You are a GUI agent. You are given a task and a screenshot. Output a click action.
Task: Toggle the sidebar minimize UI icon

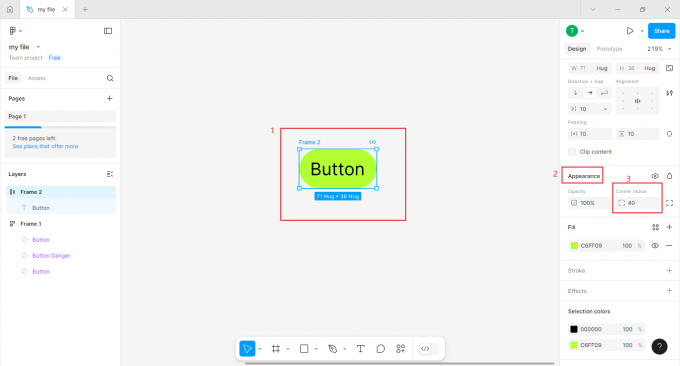[x=108, y=31]
